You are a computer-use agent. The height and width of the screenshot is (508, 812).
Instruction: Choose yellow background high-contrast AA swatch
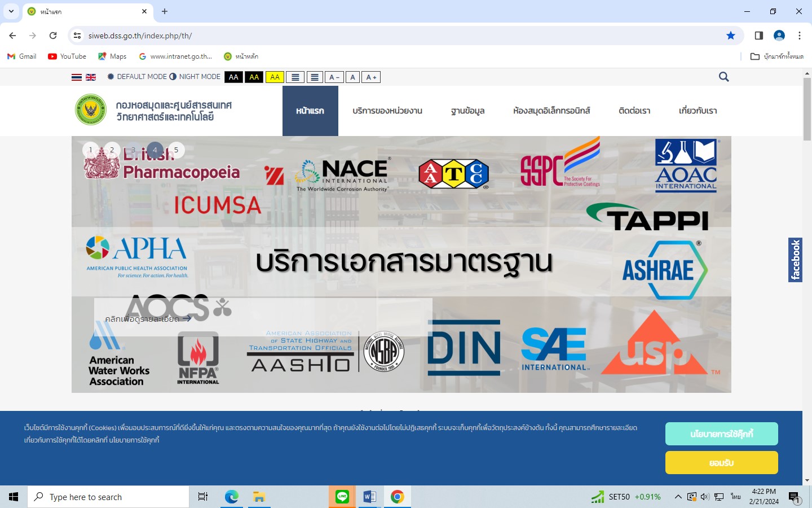[275, 77]
